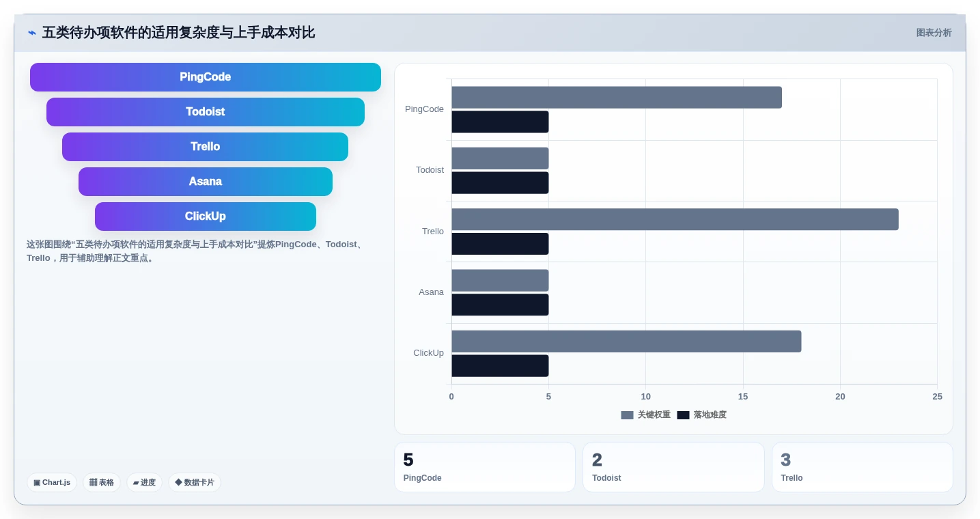Toggle the 关键权重 legend swatch

tap(627, 415)
